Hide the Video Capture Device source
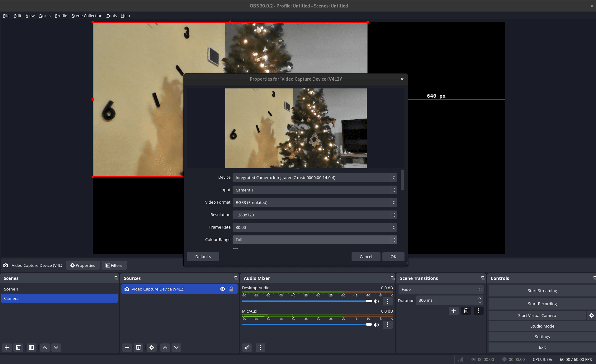The height and width of the screenshot is (364, 596). [x=223, y=289]
